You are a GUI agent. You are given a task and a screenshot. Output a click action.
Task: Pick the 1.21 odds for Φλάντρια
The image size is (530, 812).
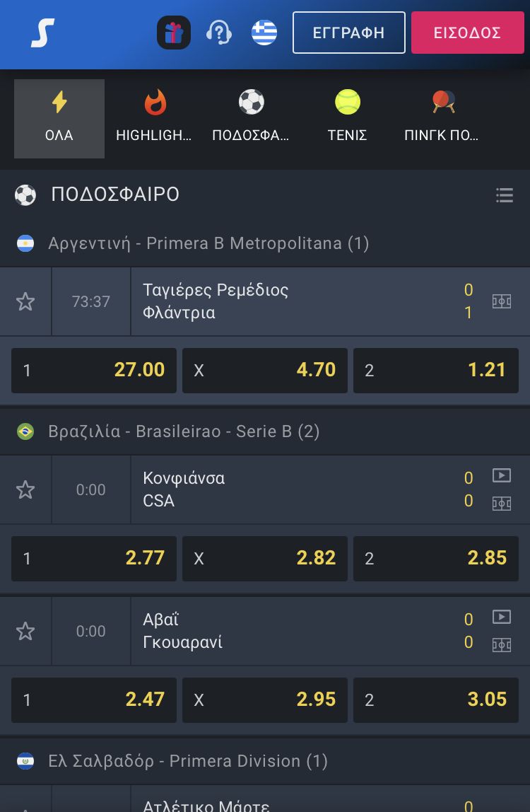(x=436, y=370)
